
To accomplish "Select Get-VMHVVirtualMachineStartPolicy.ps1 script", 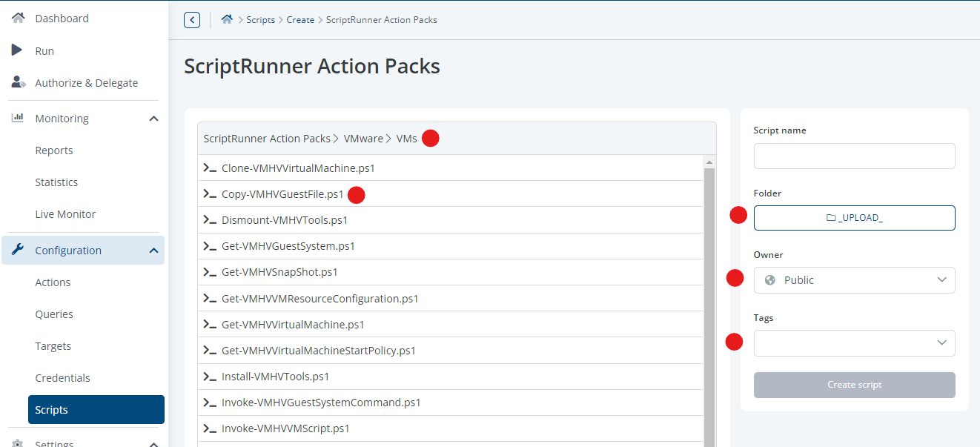I will pos(450,351).
